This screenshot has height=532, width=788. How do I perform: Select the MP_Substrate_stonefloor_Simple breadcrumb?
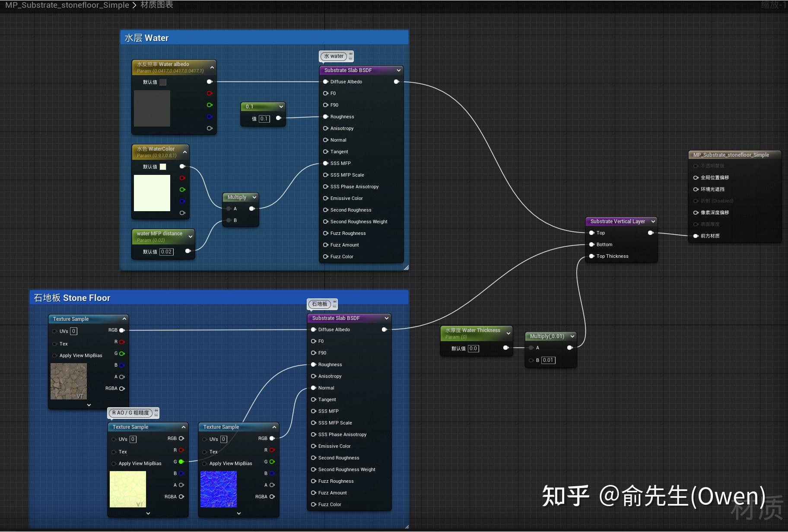[x=67, y=5]
